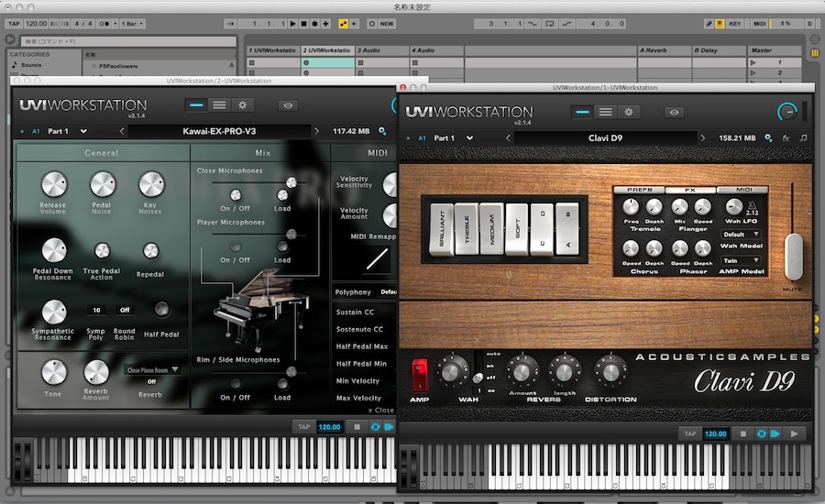Screen dimensions: 825x504
Task: Open the part edit gear next to 158.21 MB
Action: [x=769, y=137]
